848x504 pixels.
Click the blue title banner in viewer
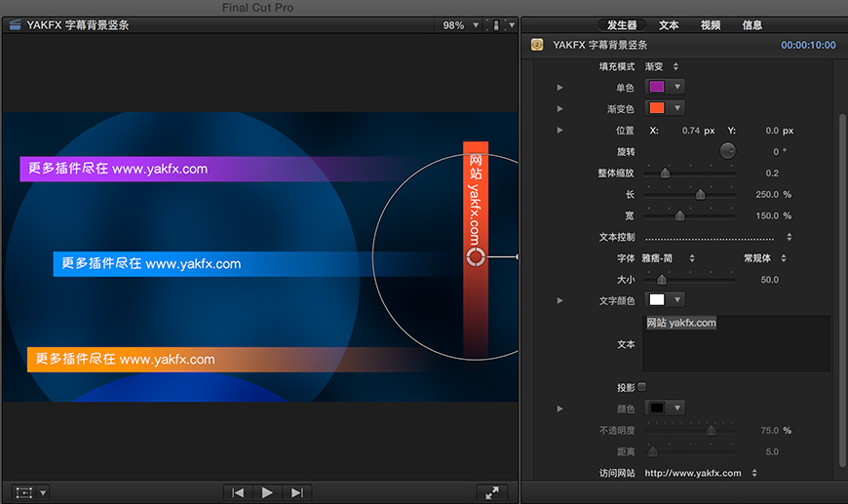[254, 264]
